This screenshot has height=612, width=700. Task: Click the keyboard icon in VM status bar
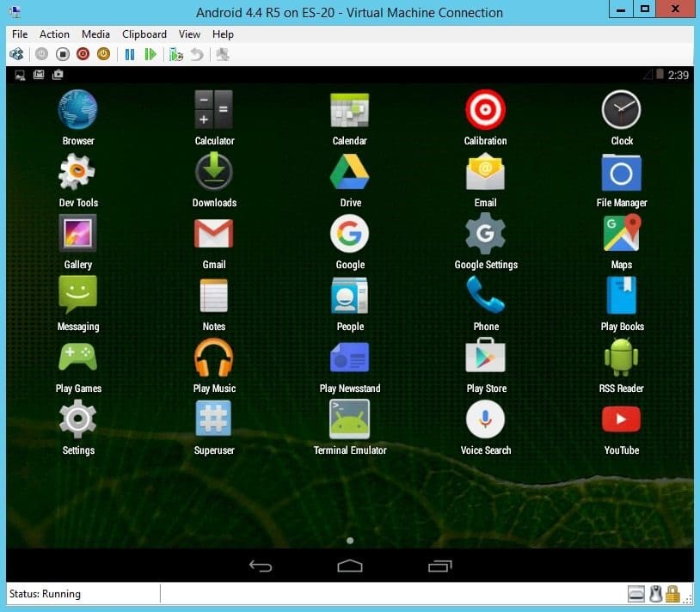636,594
